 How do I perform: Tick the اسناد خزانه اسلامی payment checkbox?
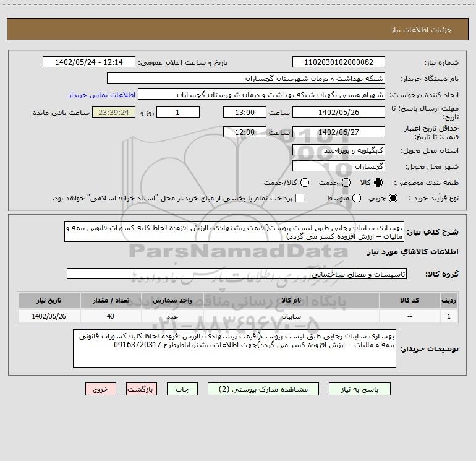[x=300, y=198]
